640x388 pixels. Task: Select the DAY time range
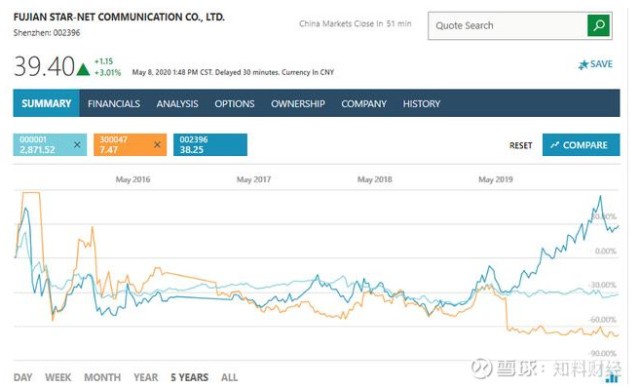[23, 377]
